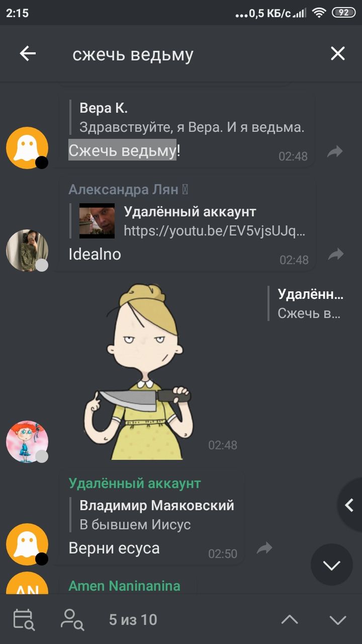Open search by member person icon
Viewport: 362px width, 644px height.
point(72,619)
